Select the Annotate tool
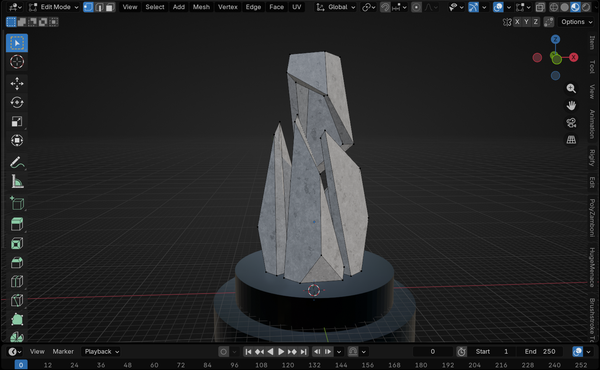 17,162
